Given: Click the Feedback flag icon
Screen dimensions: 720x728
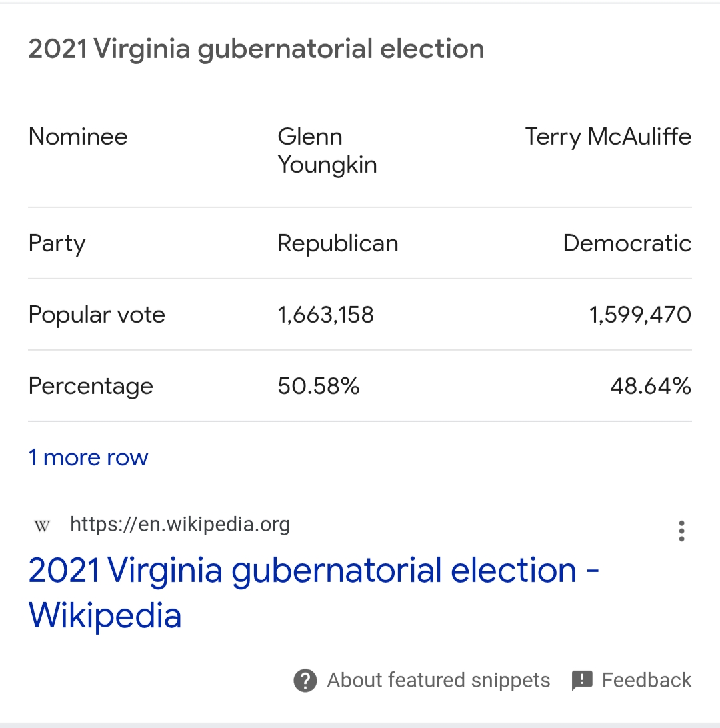Looking at the screenshot, I should pos(582,681).
